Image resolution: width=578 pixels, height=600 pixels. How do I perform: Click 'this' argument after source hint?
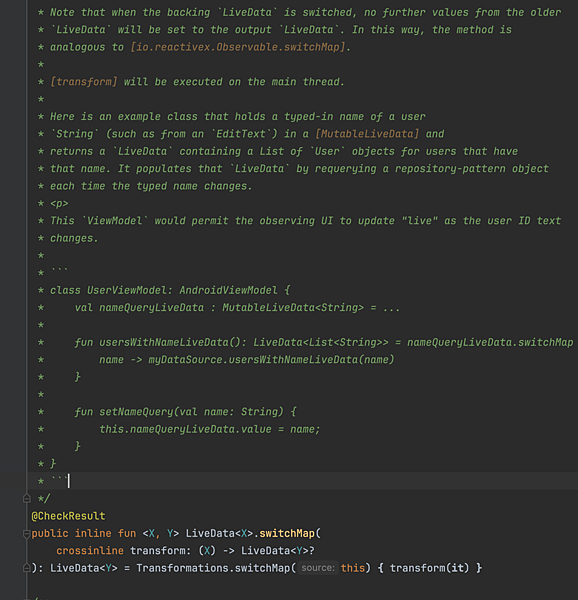[353, 568]
